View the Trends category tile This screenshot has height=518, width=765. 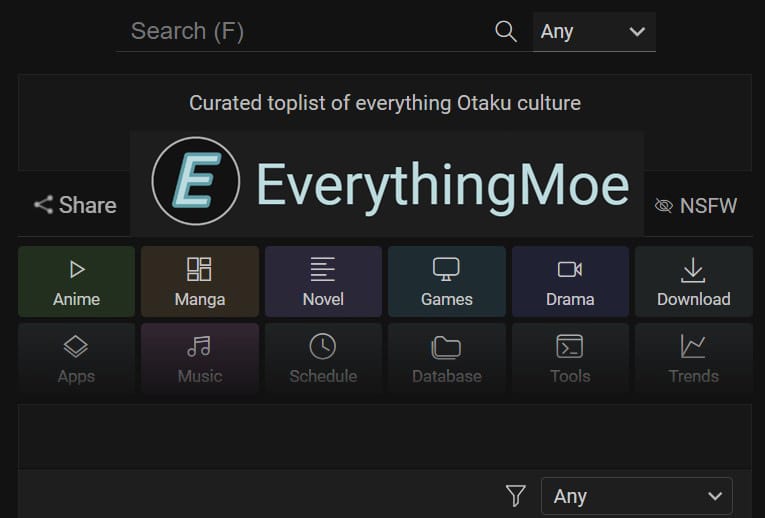tap(694, 359)
